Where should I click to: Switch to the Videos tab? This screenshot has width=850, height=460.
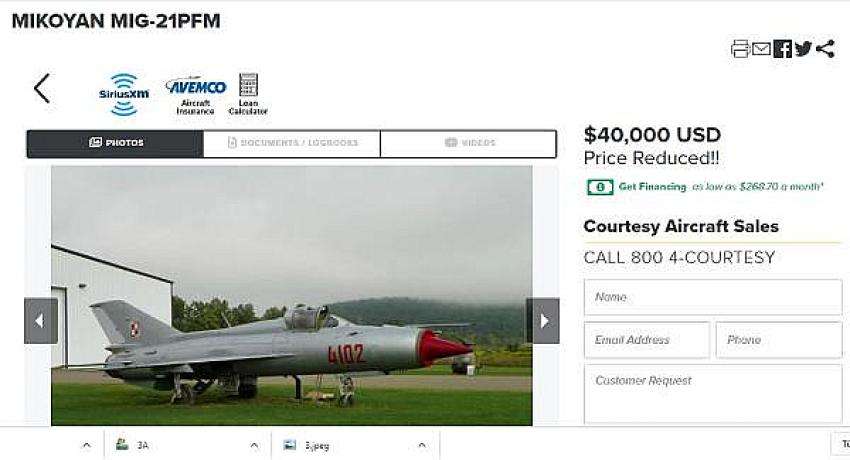(468, 144)
